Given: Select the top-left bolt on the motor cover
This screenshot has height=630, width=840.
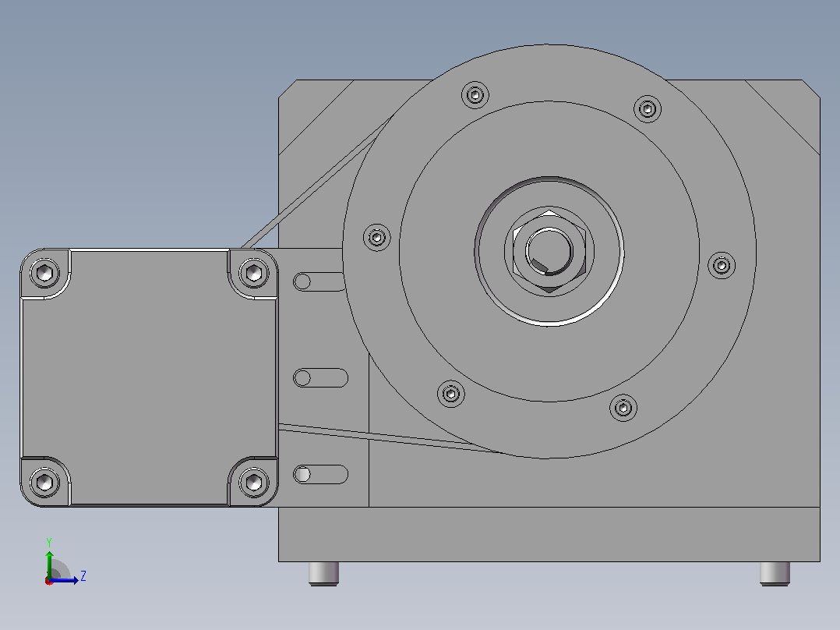Looking at the screenshot, I should (45, 273).
